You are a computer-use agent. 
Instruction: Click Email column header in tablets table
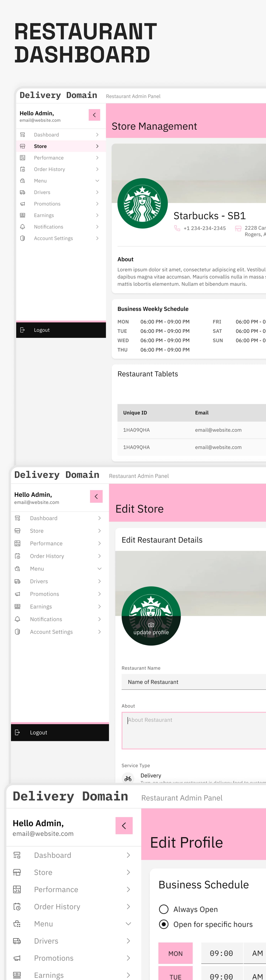202,413
